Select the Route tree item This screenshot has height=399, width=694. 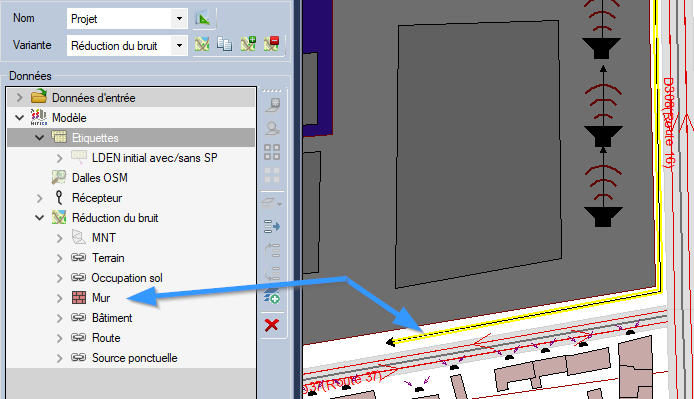point(106,338)
